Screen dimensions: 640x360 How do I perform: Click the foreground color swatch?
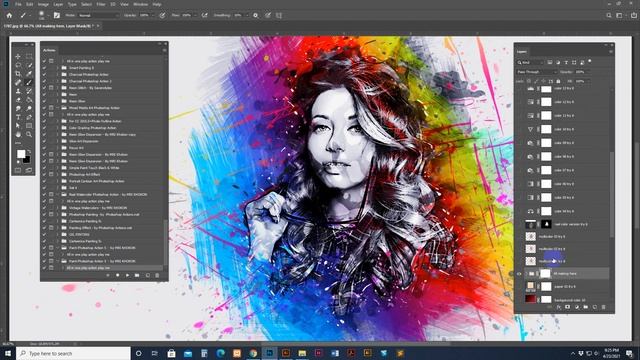tap(20, 154)
